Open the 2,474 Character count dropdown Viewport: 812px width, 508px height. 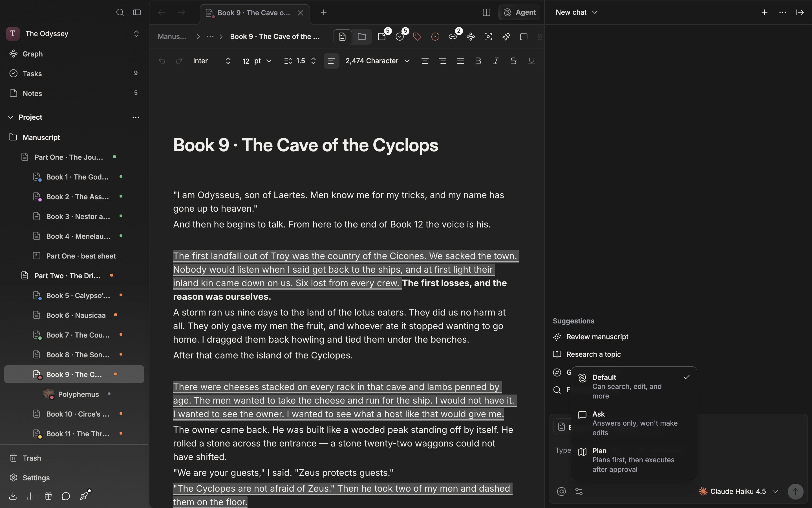coord(378,61)
